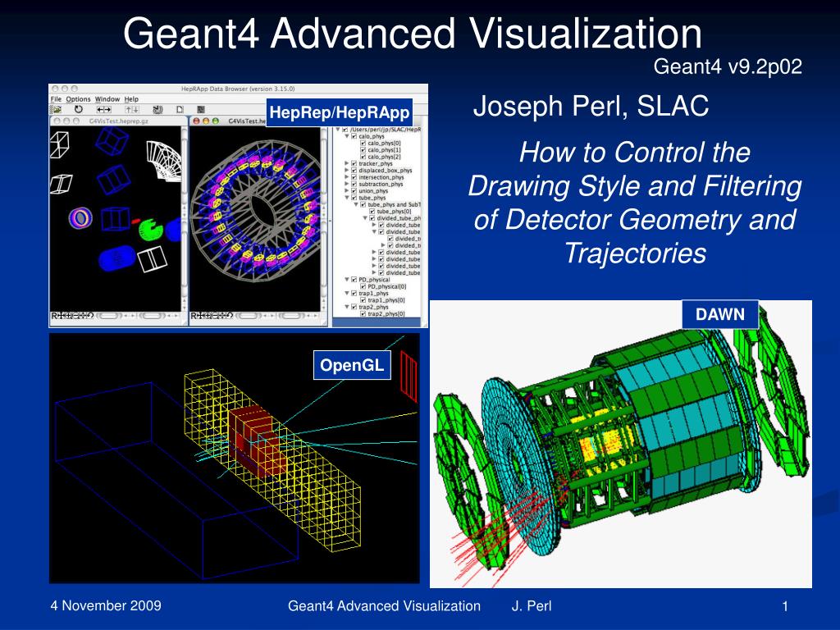The width and height of the screenshot is (840, 630).
Task: Click the left-right arrows toolbar icon
Action: (103, 109)
